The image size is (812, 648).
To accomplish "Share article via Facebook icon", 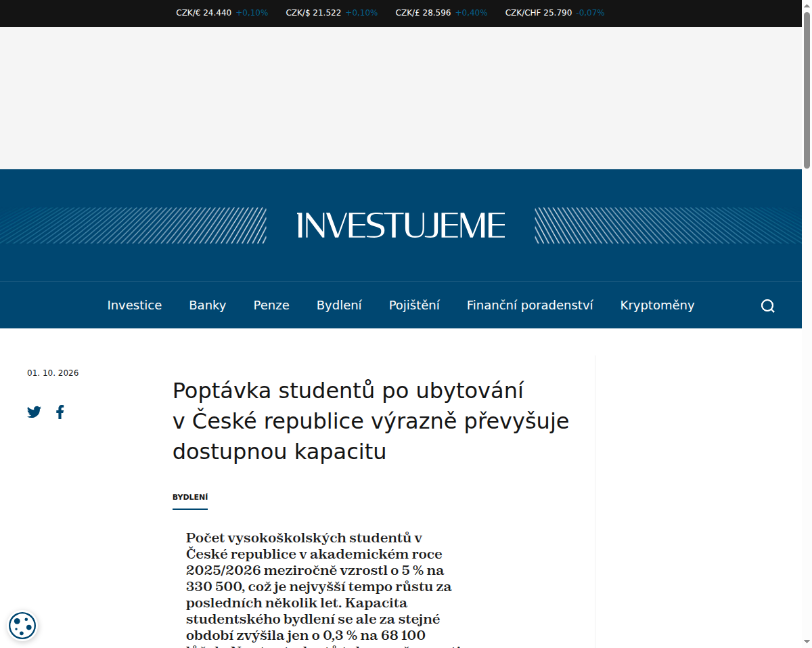I will (60, 412).
